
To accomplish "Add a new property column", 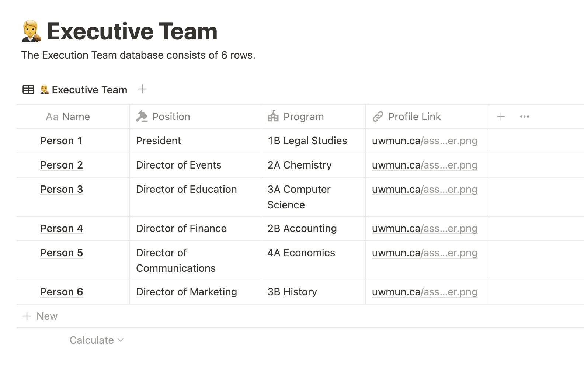I will (x=501, y=117).
